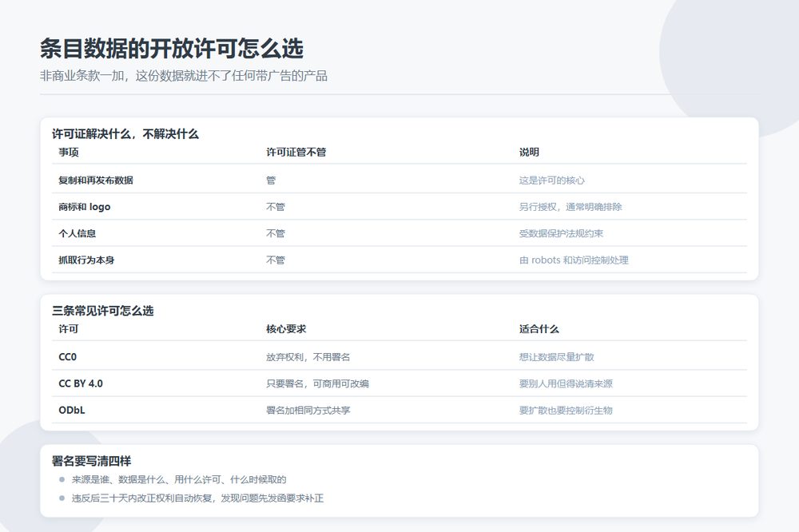Click the cell 只要署名，可商用可改编
This screenshot has height=532, width=799.
[317, 383]
